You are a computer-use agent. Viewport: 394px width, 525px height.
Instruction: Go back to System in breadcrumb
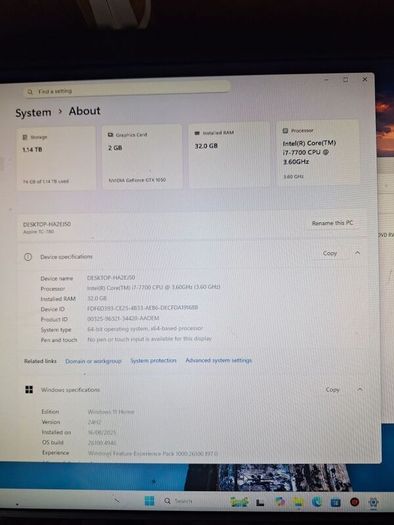[x=33, y=113]
